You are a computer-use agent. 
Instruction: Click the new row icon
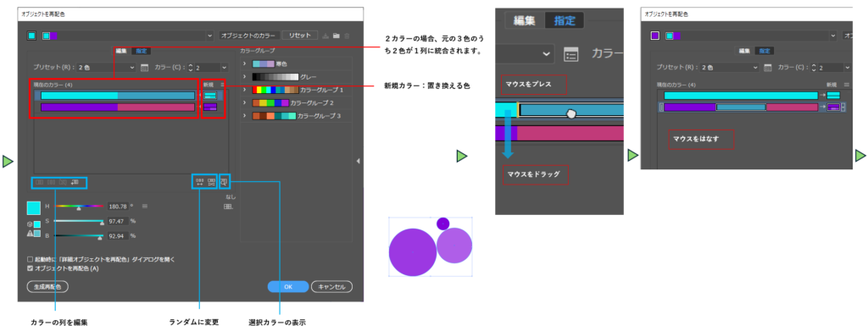(x=75, y=182)
